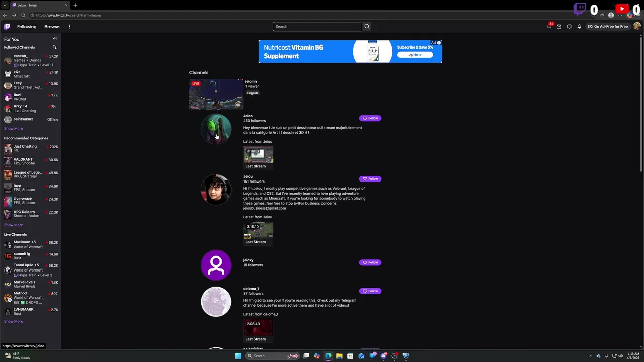Screen dimensions: 644x362
Task: Open the Windows Start menu
Action: coord(238,356)
